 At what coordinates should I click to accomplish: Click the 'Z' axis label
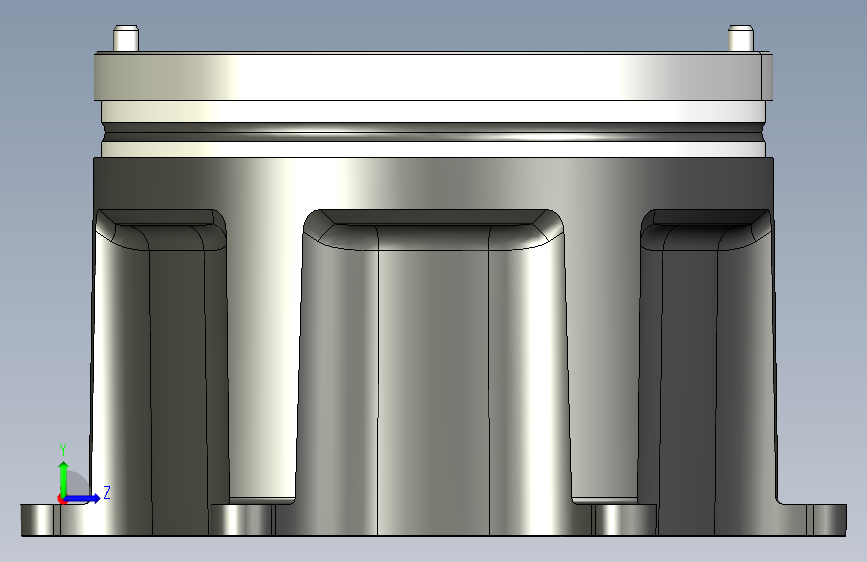107,492
